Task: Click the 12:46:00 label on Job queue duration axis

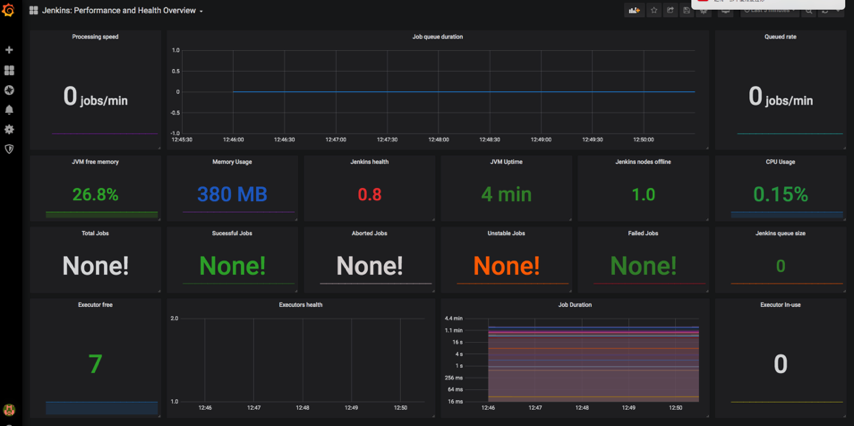Action: point(233,139)
